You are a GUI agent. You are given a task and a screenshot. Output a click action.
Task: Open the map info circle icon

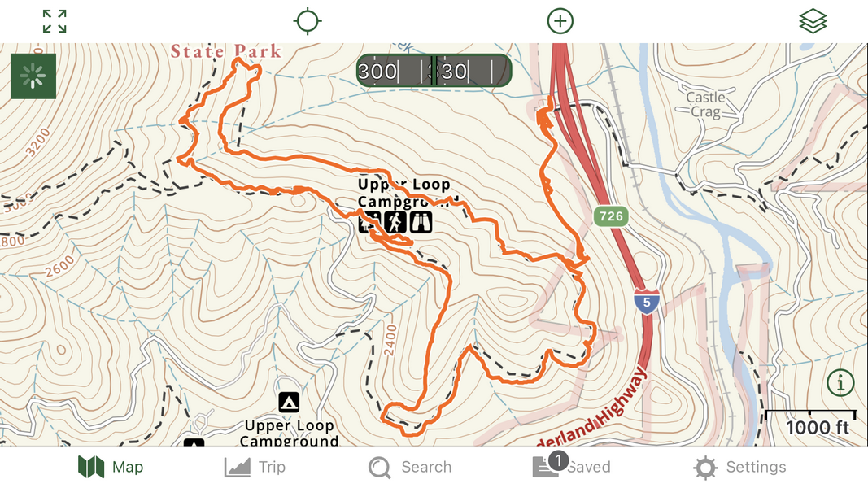pos(840,382)
